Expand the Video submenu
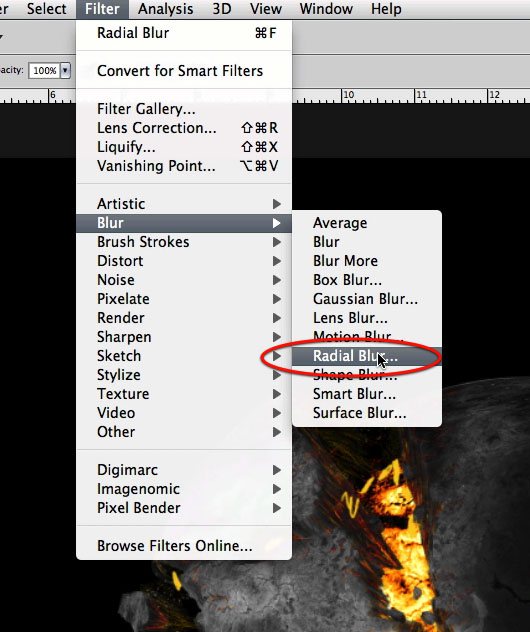Image resolution: width=530 pixels, height=632 pixels. [x=184, y=413]
